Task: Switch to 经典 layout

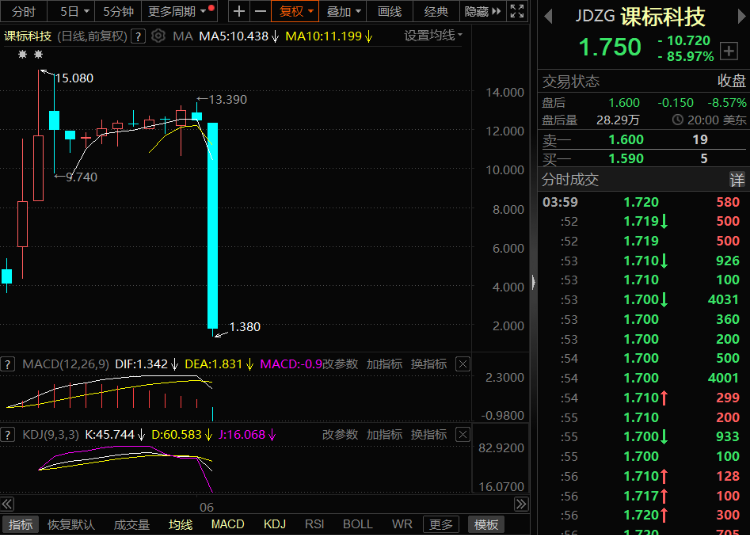Action: pyautogui.click(x=436, y=11)
